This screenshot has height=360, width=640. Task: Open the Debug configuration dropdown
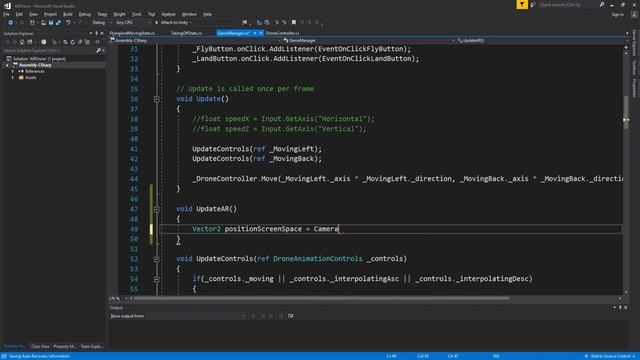tap(101, 22)
